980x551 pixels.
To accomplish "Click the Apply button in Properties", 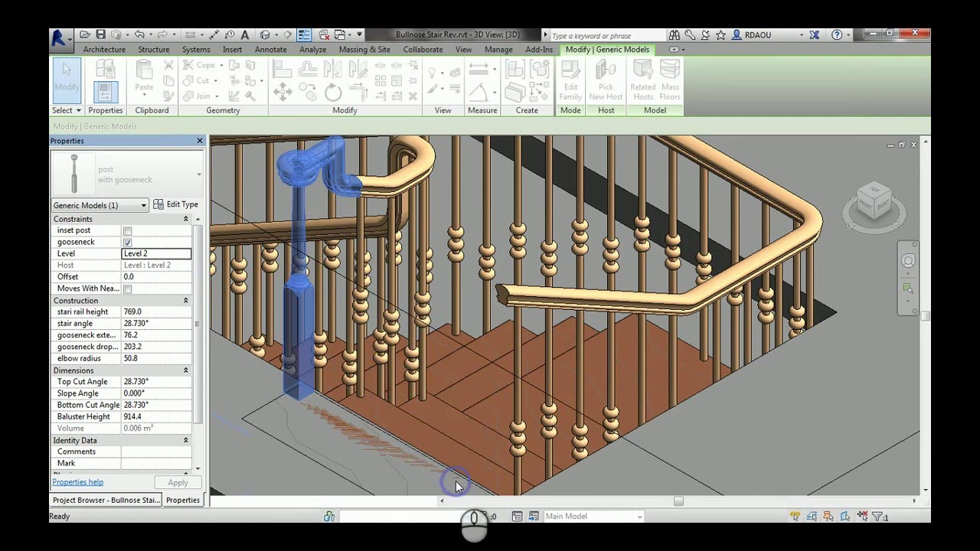I will (x=178, y=483).
